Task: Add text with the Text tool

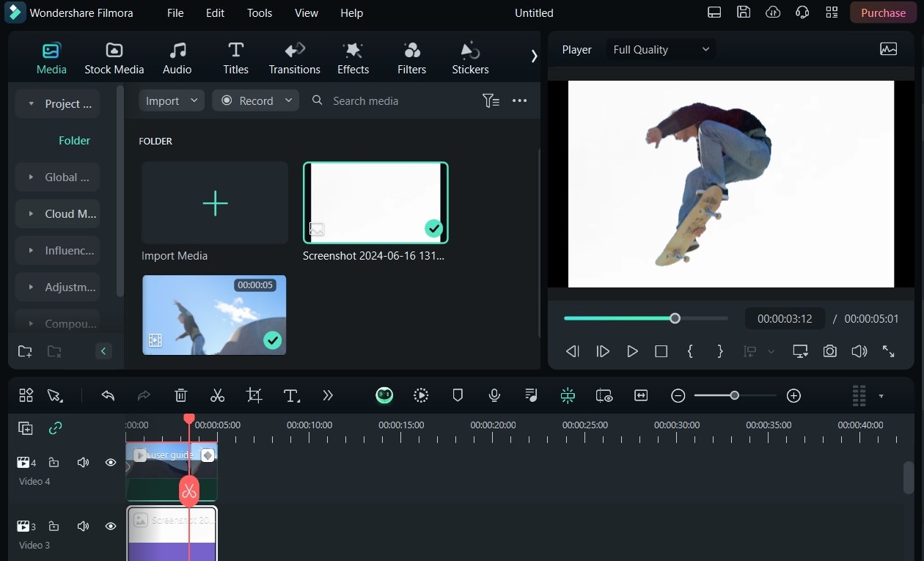Action: (x=291, y=395)
